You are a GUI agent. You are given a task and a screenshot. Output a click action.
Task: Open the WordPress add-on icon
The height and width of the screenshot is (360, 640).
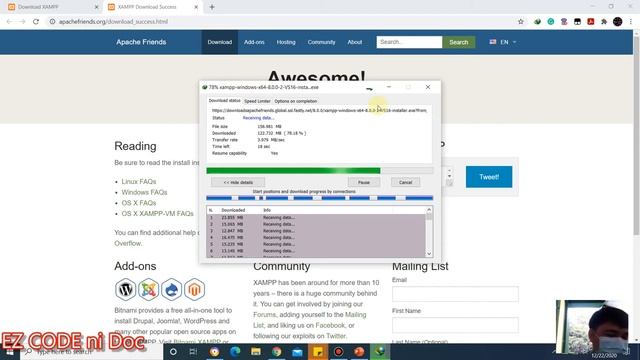125,289
